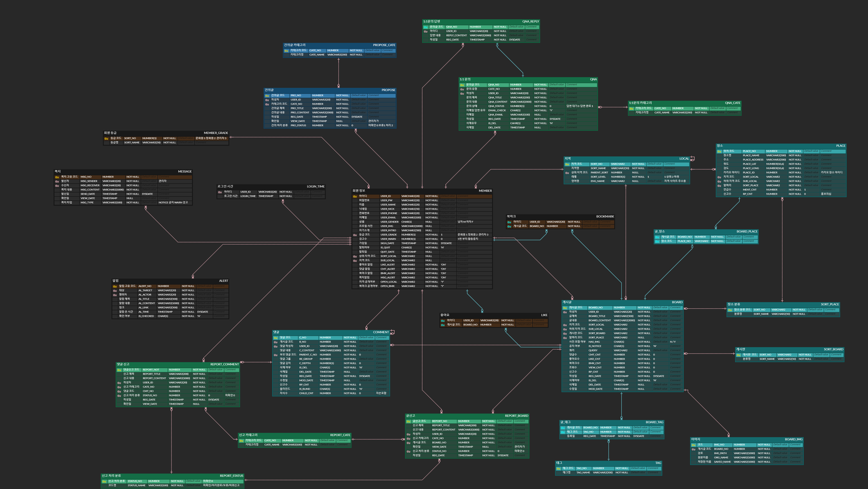Select the MEMBER table title
Screen dimensions: 868x489
[x=485, y=191]
